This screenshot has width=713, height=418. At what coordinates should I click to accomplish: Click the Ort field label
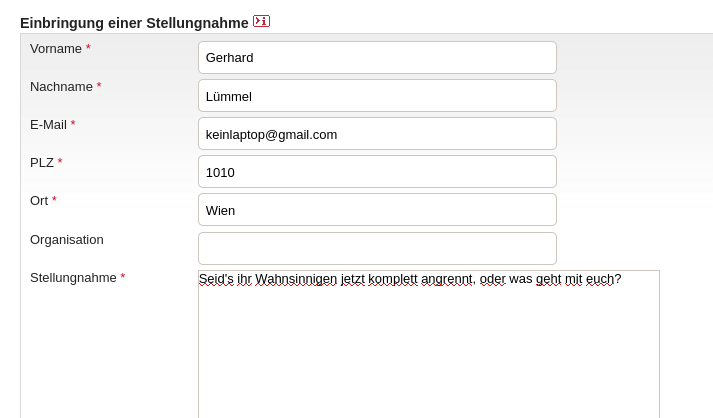pyautogui.click(x=39, y=201)
